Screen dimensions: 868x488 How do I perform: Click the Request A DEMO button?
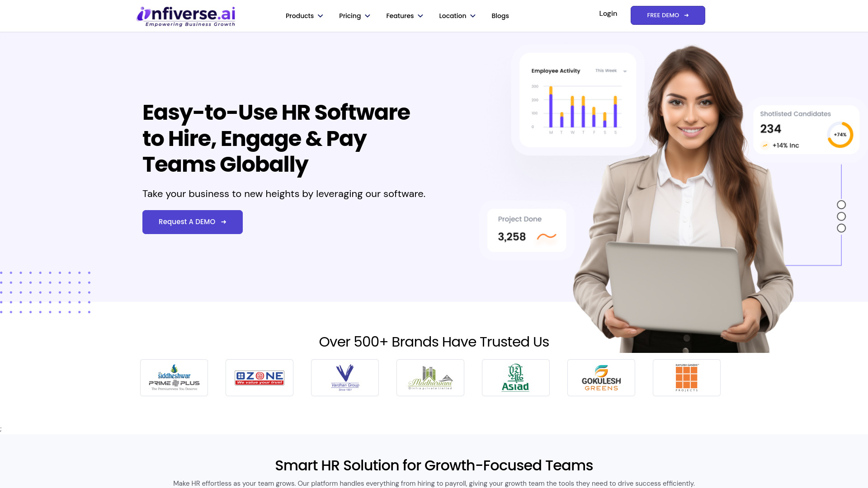pos(193,222)
